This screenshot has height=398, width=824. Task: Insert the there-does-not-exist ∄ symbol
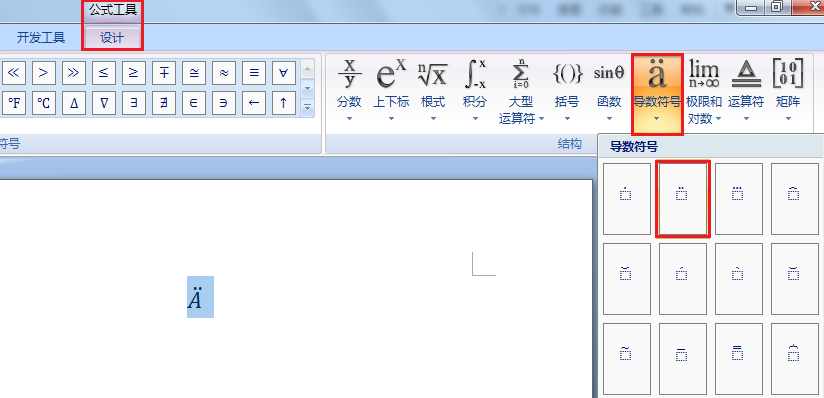[x=164, y=103]
